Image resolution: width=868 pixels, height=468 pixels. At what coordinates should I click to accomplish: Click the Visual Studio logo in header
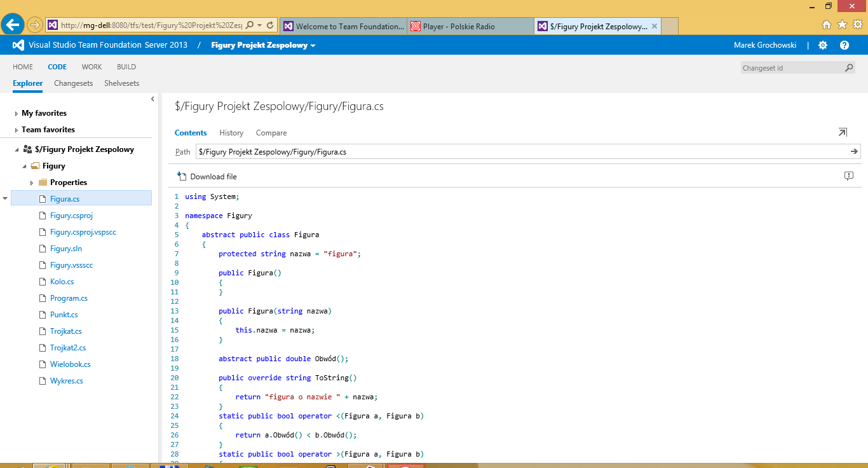(x=18, y=45)
